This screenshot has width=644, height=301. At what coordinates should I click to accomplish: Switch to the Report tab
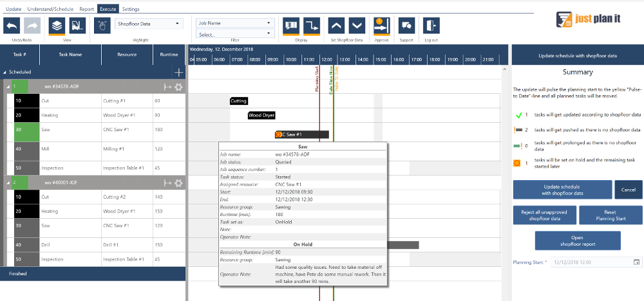[x=86, y=9]
